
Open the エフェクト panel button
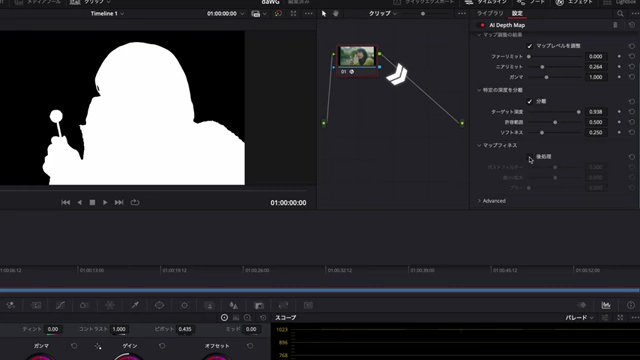pos(575,2)
